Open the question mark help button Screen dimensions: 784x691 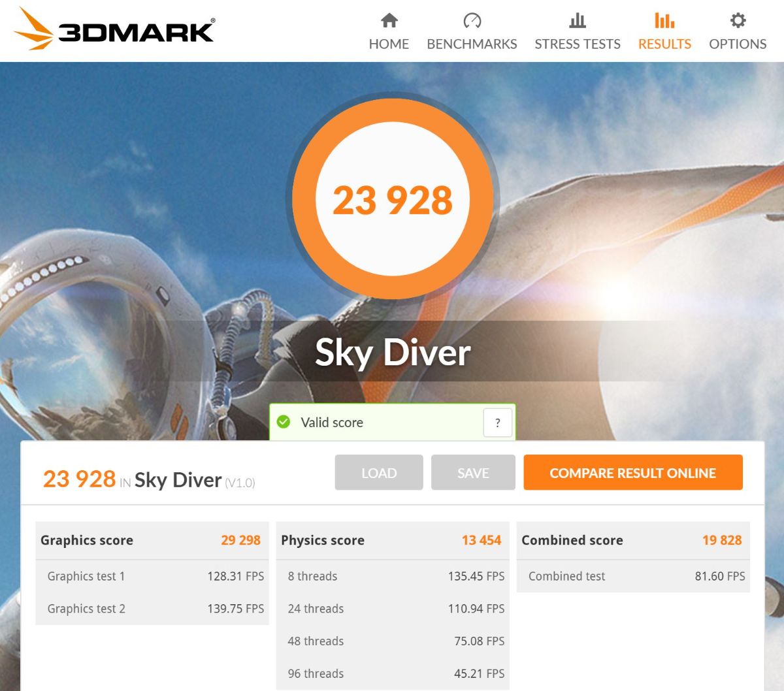coord(497,423)
